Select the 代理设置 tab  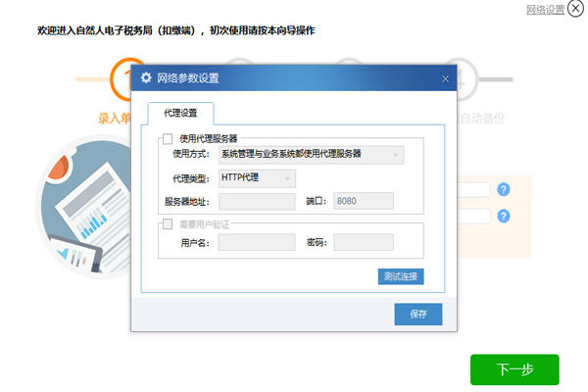pos(180,113)
